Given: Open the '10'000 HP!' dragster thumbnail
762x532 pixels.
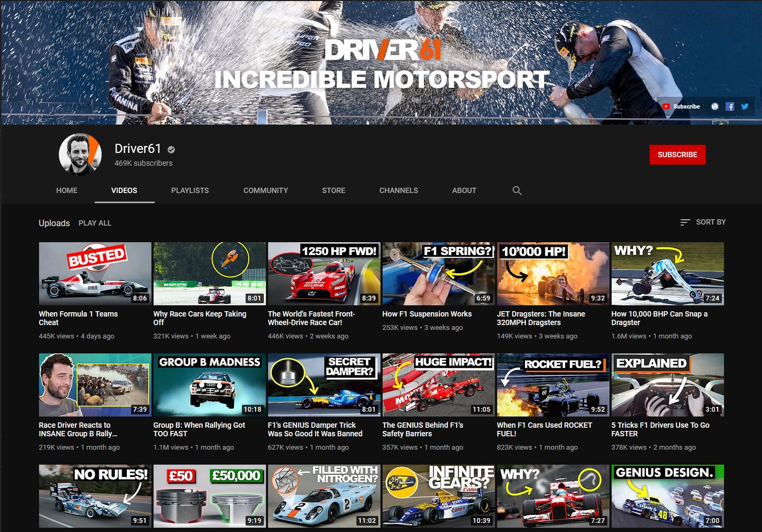Looking at the screenshot, I should point(553,274).
